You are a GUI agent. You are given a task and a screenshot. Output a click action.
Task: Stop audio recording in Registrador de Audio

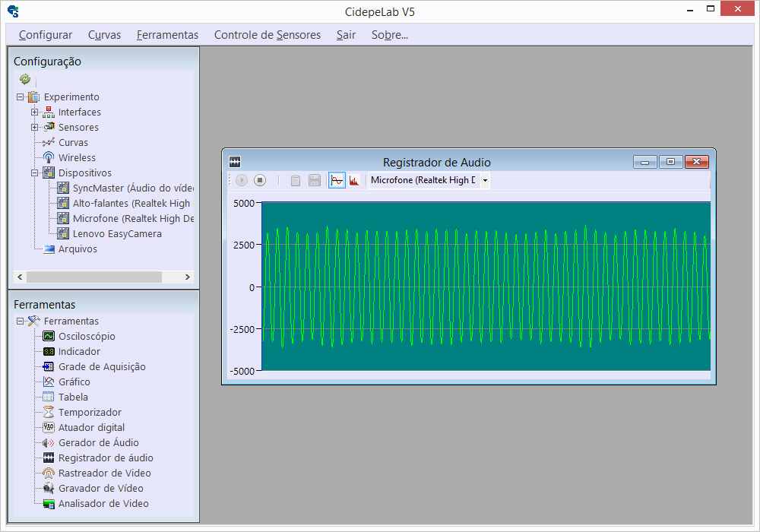(260, 180)
